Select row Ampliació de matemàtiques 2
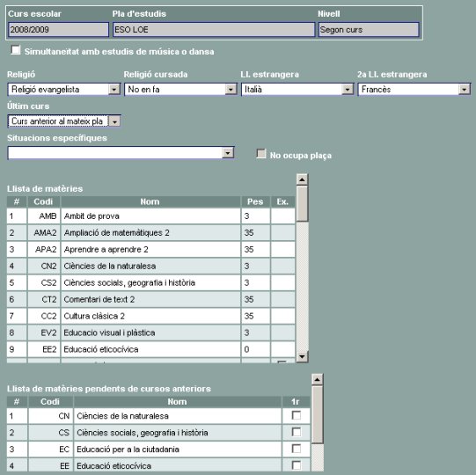This screenshot has height=475, width=476. coord(150,233)
